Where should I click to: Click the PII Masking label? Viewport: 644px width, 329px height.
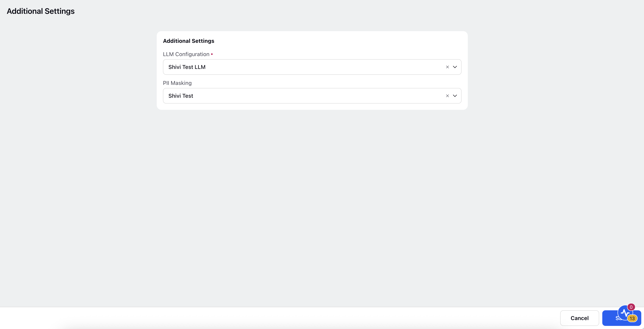pyautogui.click(x=177, y=83)
